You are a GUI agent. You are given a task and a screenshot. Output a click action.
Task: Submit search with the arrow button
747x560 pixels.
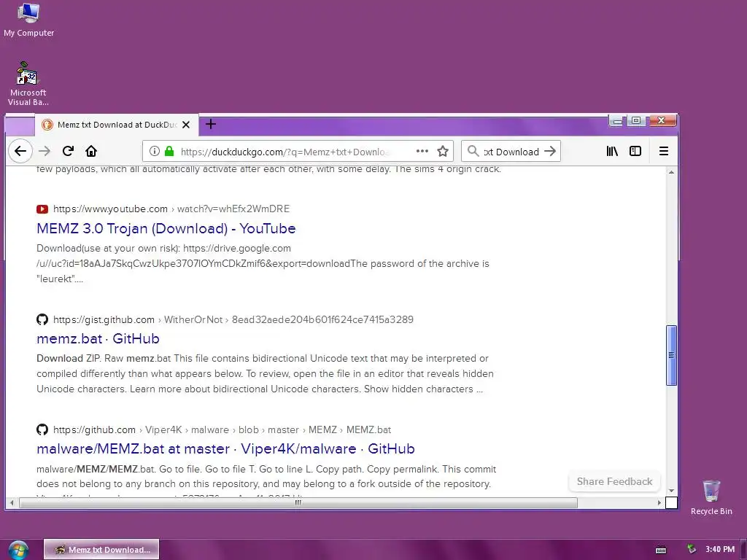[550, 152]
